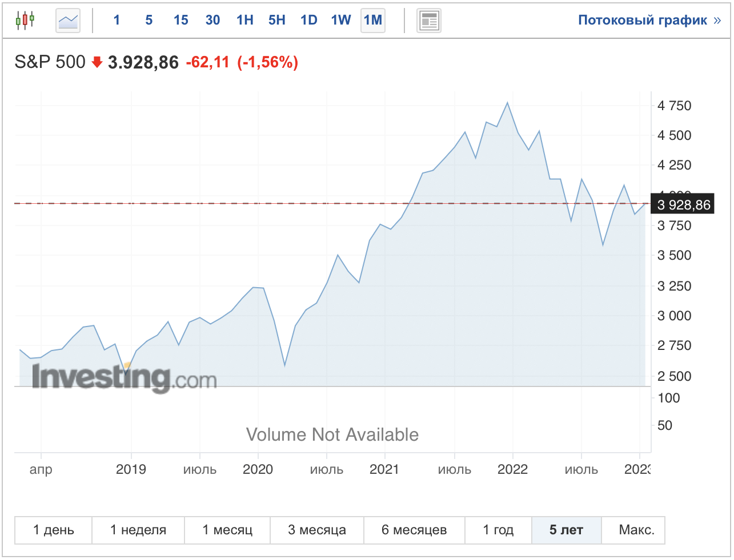
Task: Select the 5H interval
Action: [x=277, y=21]
